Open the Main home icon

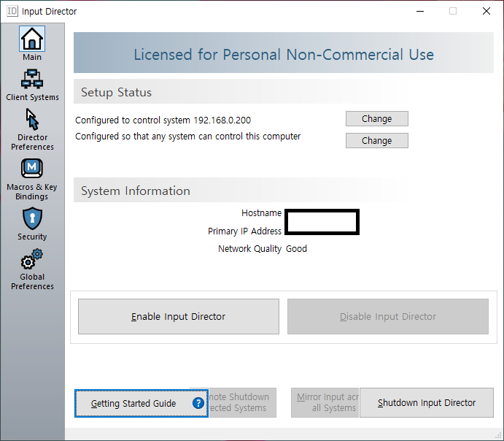coord(32,39)
